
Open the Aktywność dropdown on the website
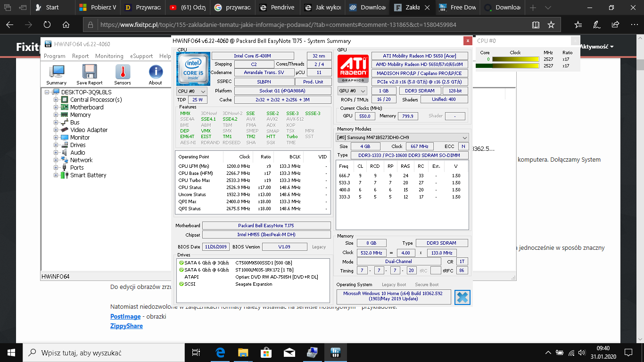tap(597, 47)
